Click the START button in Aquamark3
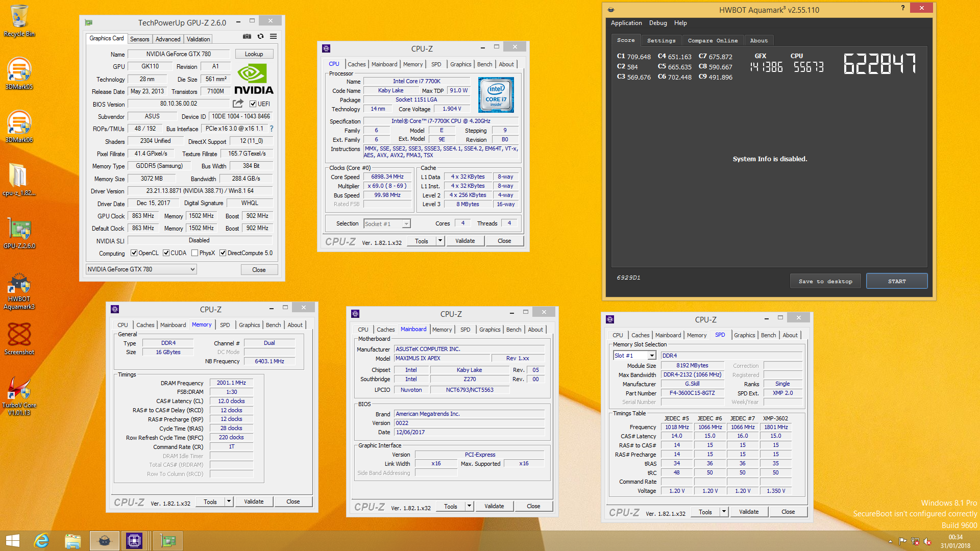The height and width of the screenshot is (551, 980). coord(897,281)
